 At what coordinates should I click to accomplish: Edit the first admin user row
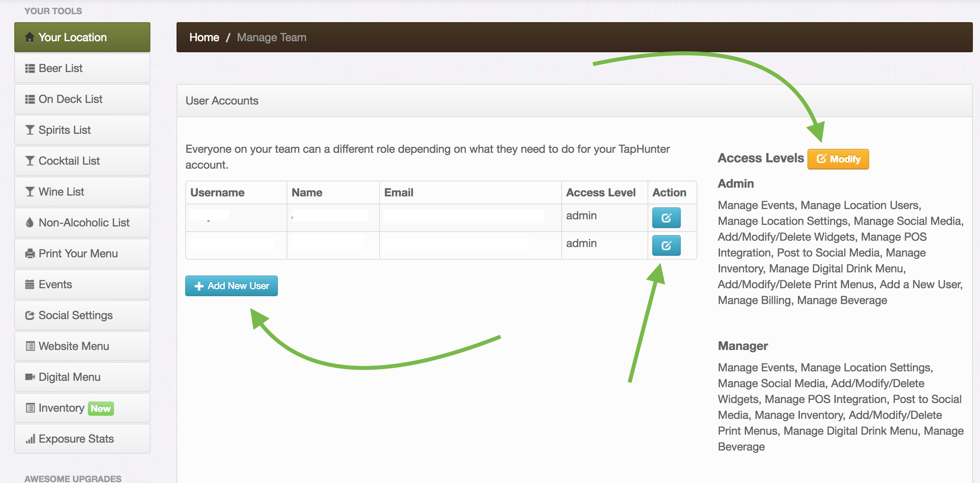click(x=666, y=218)
